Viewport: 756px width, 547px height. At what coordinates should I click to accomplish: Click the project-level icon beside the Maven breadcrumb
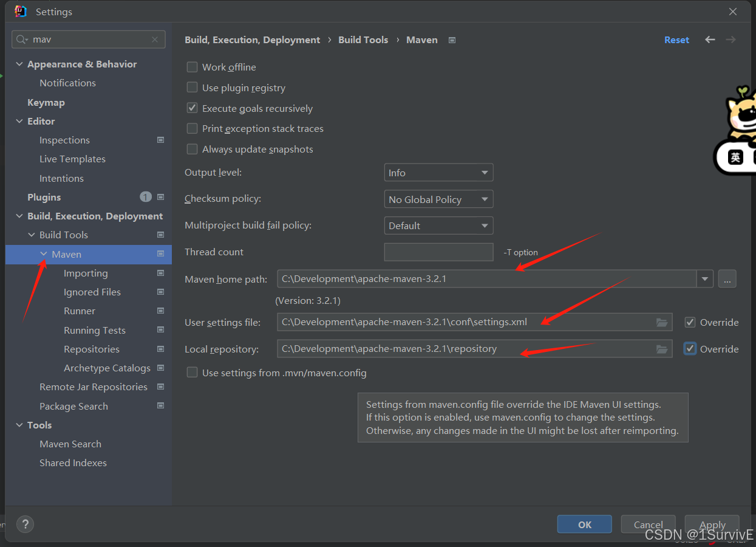point(452,40)
